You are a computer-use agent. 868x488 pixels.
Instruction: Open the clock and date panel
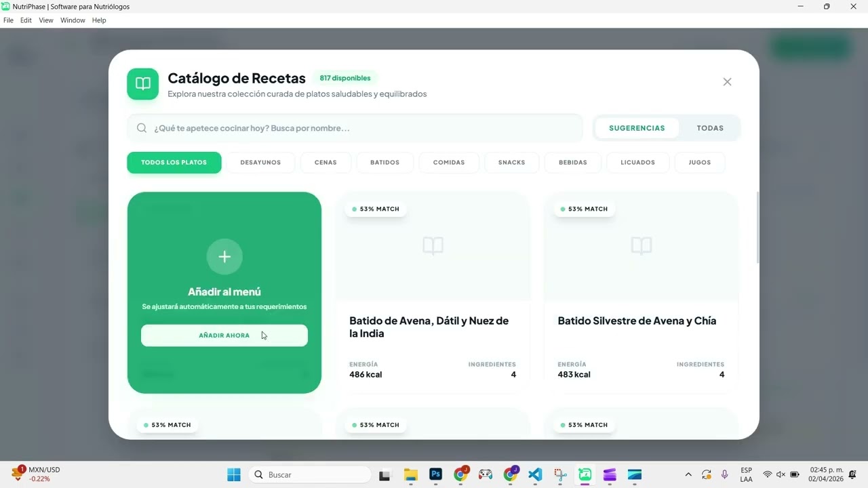click(826, 474)
